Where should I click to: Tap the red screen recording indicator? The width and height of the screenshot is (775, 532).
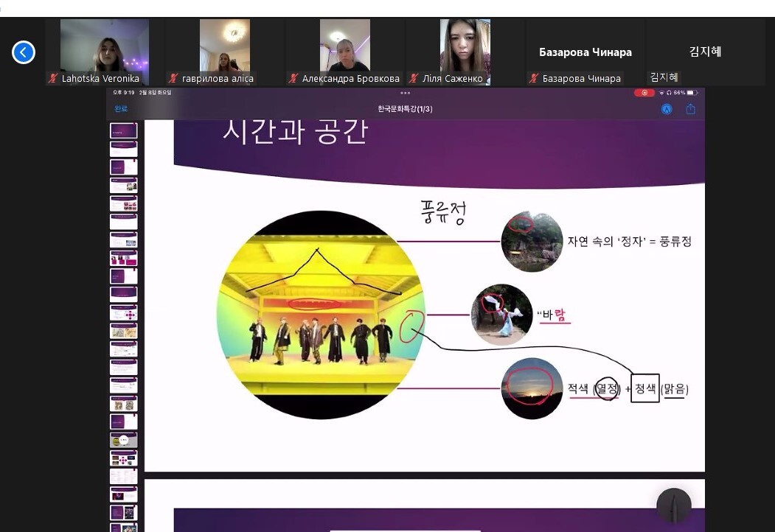[x=644, y=92]
